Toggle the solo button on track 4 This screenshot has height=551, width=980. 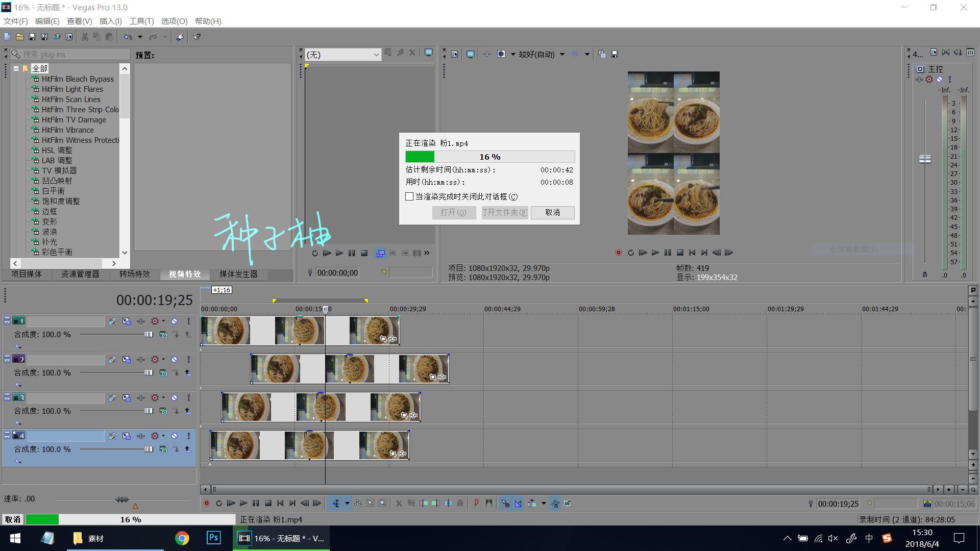click(188, 436)
